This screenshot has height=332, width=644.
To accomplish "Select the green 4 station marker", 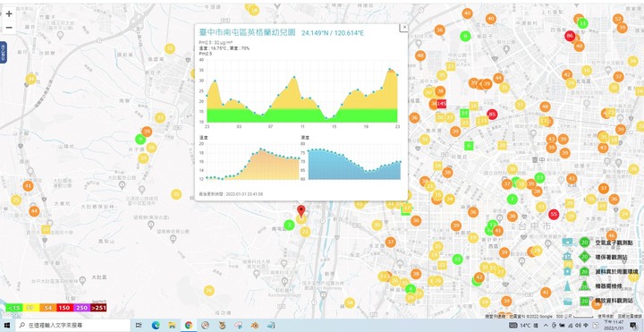I will 411,289.
